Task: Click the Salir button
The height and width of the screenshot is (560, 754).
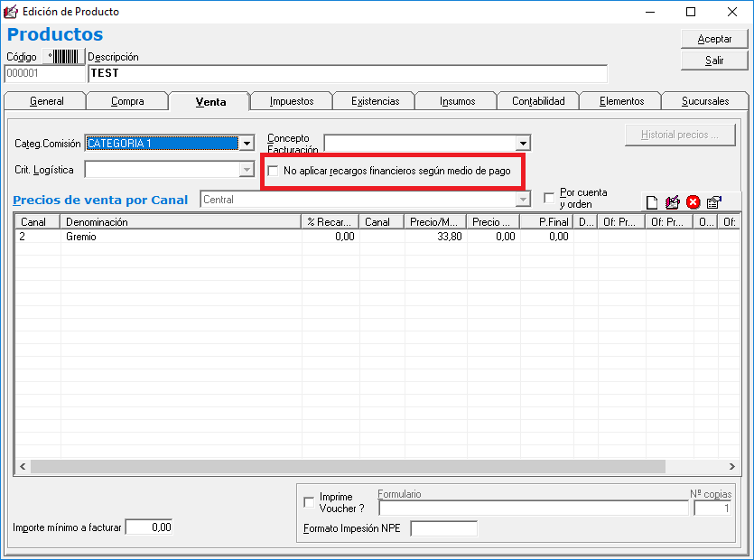Action: pyautogui.click(x=713, y=61)
